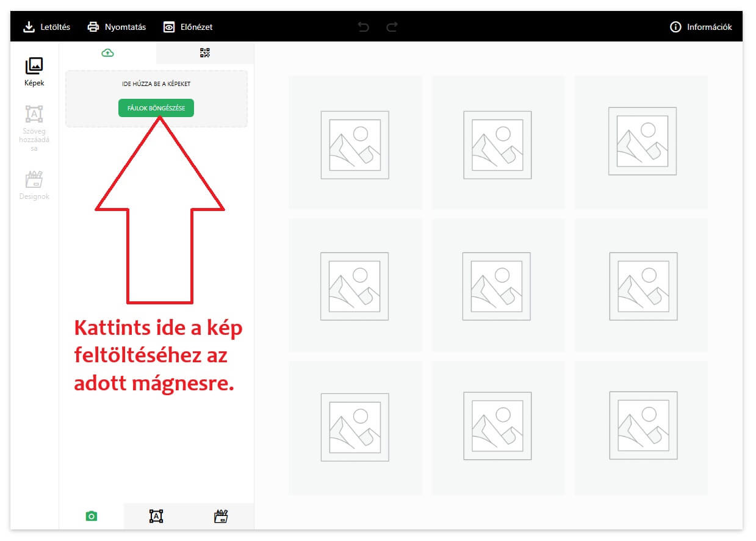This screenshot has height=541, width=756.
Task: Click the undo arrow icon
Action: coord(364,27)
